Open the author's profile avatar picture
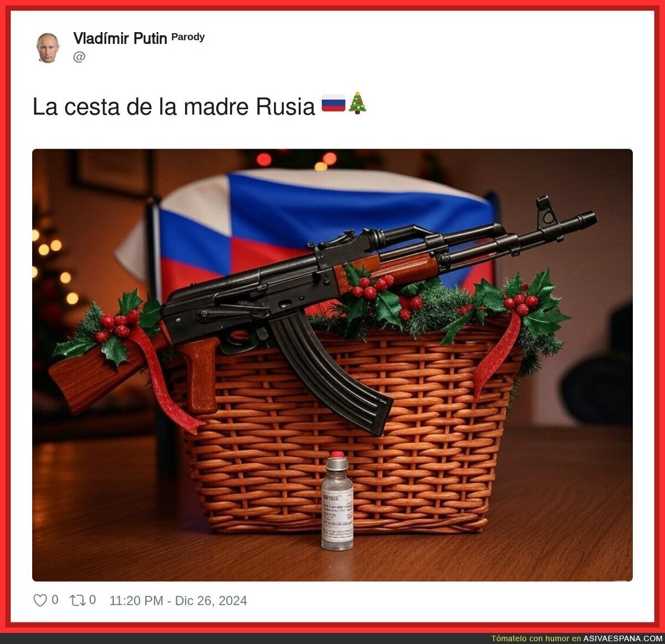This screenshot has height=644, width=665. pos(48,47)
